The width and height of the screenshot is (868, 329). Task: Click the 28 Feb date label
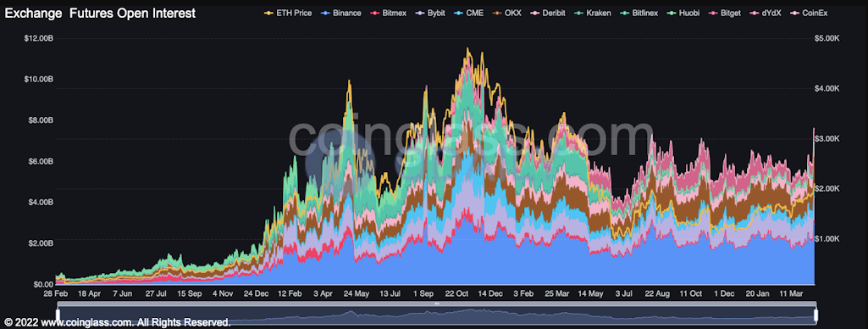click(57, 293)
